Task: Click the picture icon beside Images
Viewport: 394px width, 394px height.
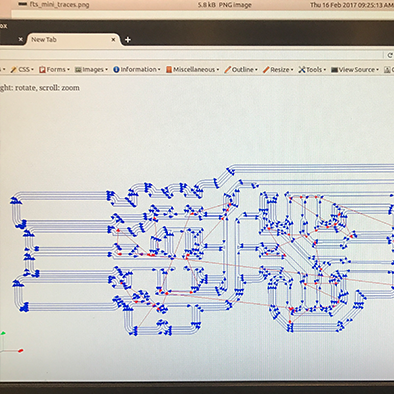Action: point(78,70)
